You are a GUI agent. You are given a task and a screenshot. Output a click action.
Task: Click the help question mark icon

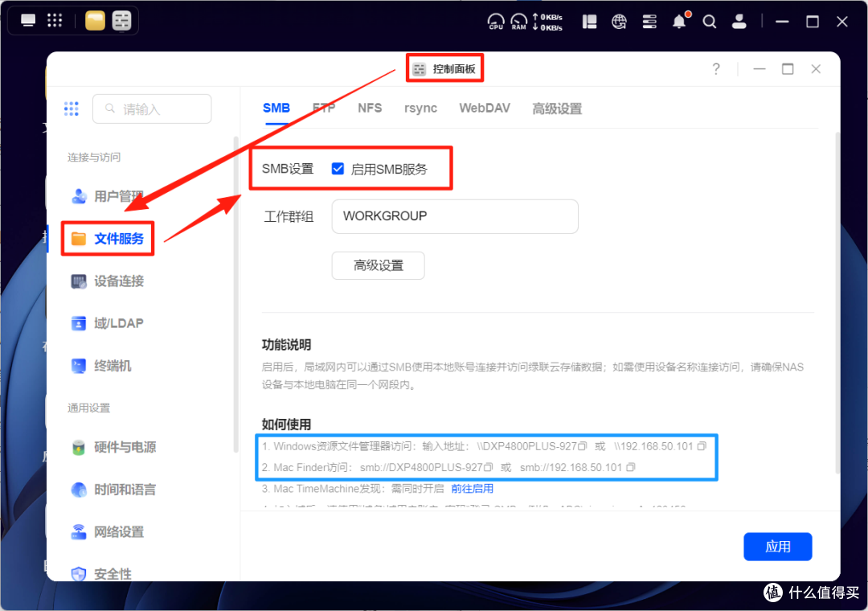click(716, 68)
